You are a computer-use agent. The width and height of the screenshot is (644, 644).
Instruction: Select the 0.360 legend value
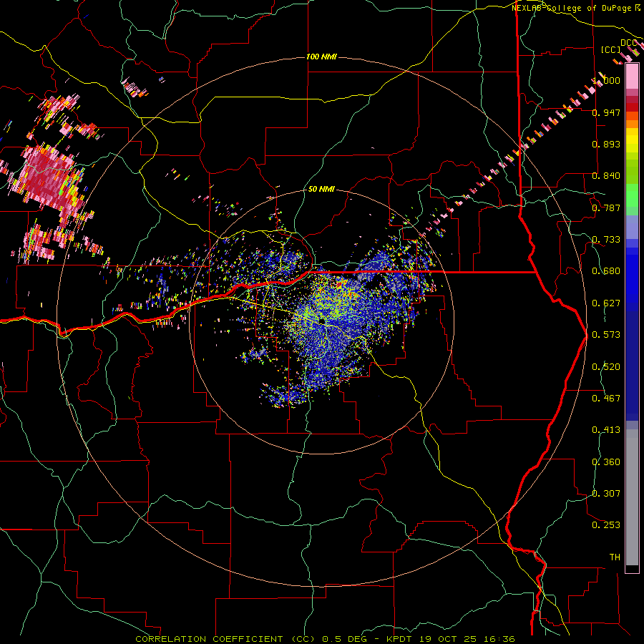(x=606, y=462)
